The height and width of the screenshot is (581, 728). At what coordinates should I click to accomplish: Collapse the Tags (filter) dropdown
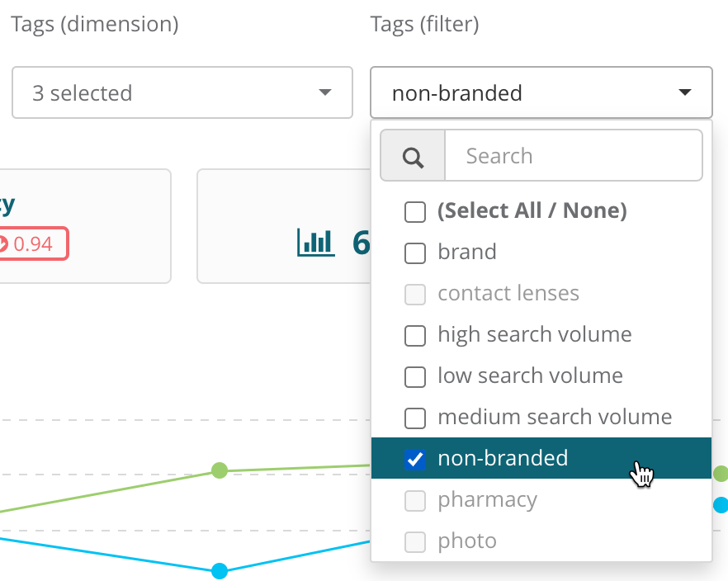[541, 92]
